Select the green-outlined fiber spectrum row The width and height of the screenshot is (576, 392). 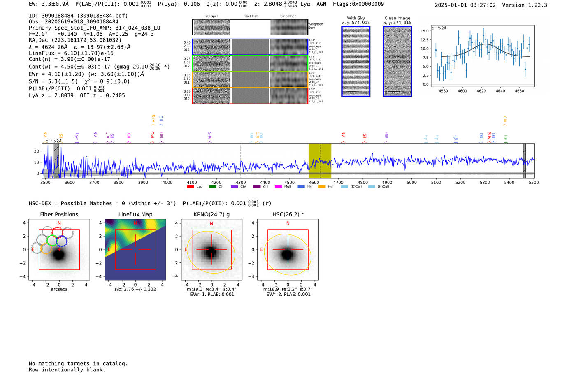tap(250, 63)
